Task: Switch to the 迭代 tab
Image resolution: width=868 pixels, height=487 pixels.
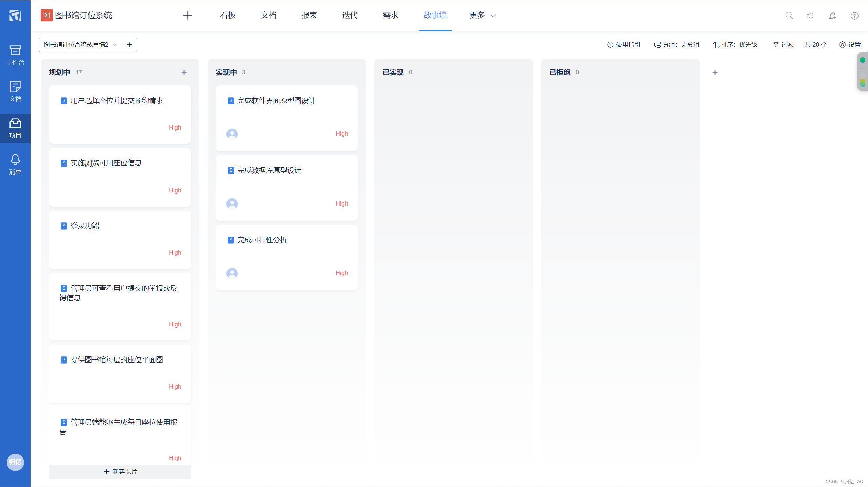Action: pyautogui.click(x=350, y=15)
